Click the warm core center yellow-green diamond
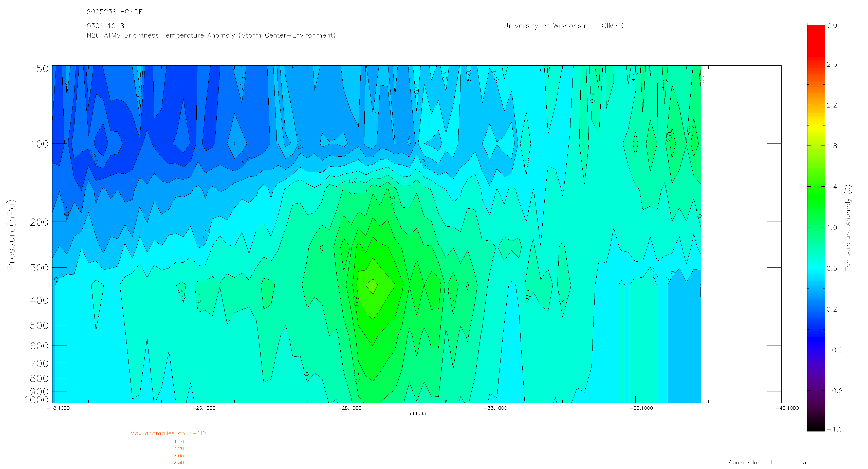 click(372, 286)
